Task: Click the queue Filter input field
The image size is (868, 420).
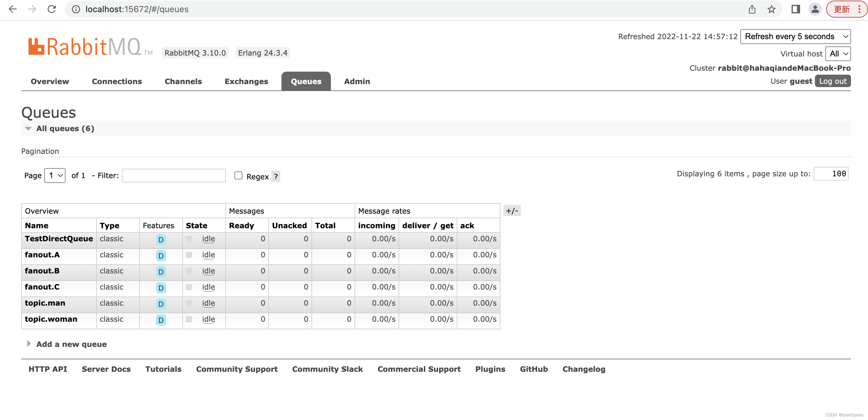Action: [173, 176]
